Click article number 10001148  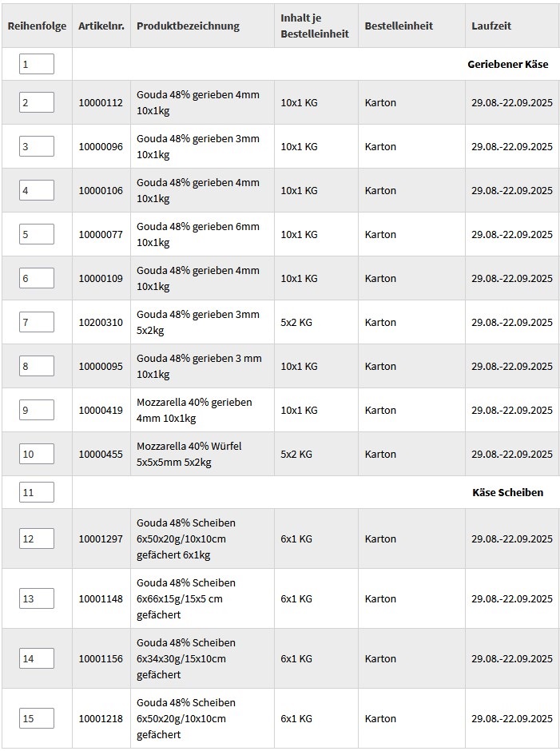(101, 598)
